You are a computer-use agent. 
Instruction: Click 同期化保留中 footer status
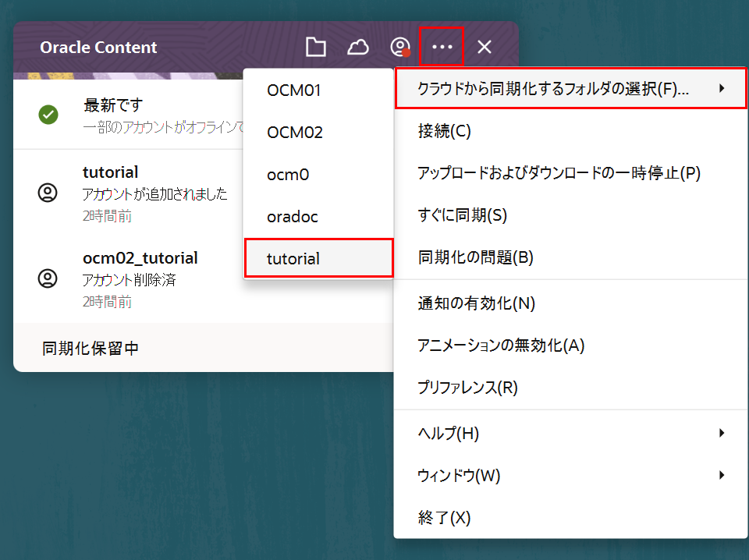pyautogui.click(x=91, y=349)
